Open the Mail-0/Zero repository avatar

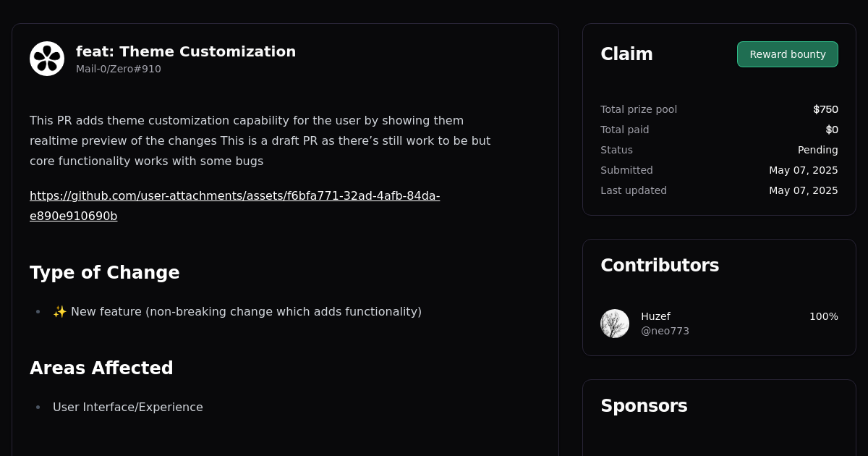click(47, 58)
